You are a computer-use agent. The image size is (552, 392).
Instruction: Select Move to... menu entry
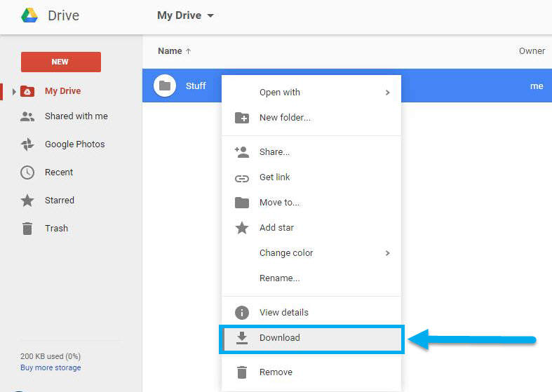[x=311, y=203]
